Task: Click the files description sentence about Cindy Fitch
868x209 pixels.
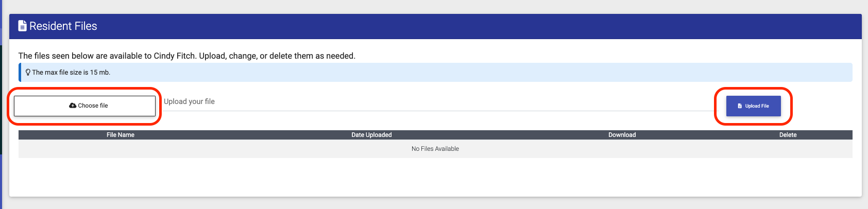Action: tap(187, 56)
